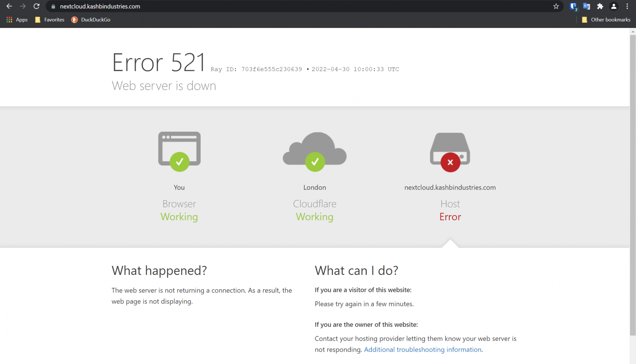Click the Browser status window icon
Image resolution: width=636 pixels, height=364 pixels.
pyautogui.click(x=179, y=152)
